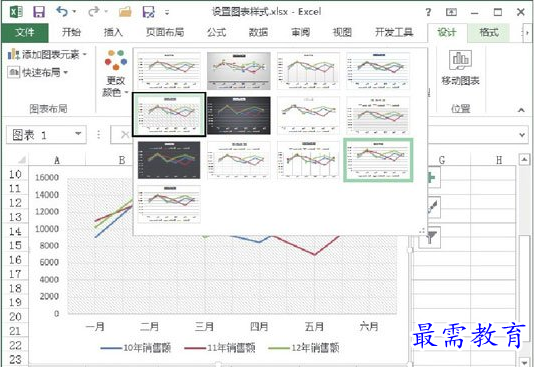Choose the fourth chart style in second row
The height and width of the screenshot is (367, 534).
pyautogui.click(x=378, y=115)
